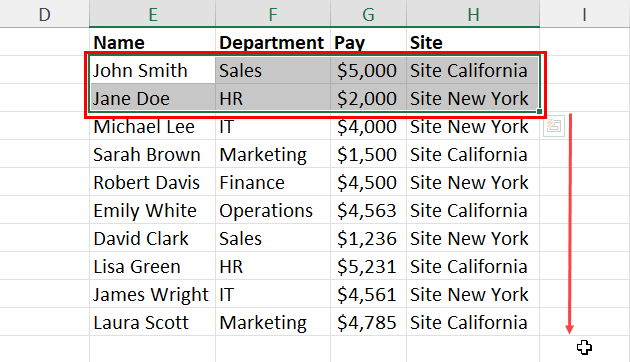The image size is (630, 362).
Task: Select the $5,231 pay cell
Action: pyautogui.click(x=368, y=266)
